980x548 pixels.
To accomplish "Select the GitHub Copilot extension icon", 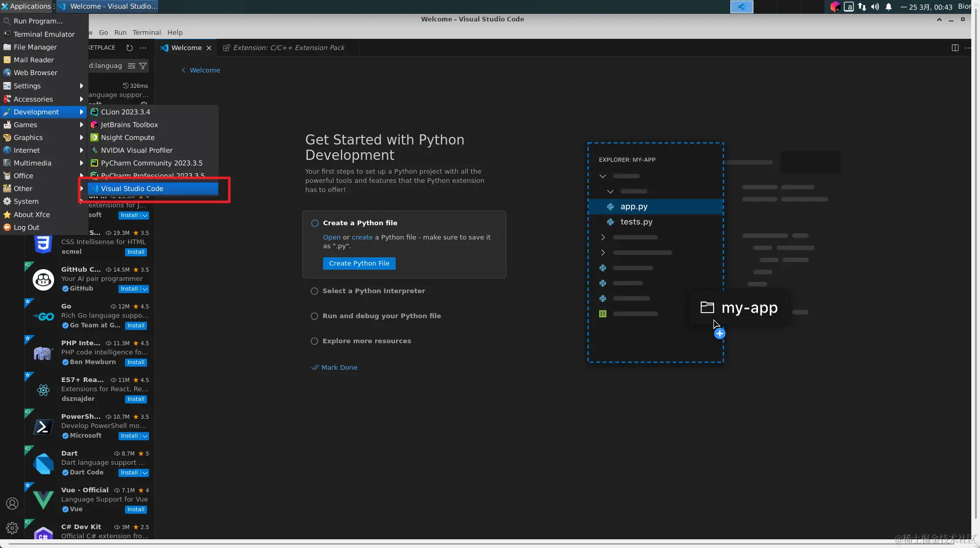I will (43, 280).
